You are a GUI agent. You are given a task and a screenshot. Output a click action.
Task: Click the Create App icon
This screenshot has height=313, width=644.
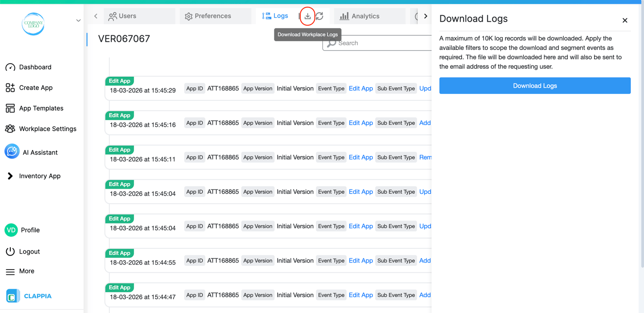pyautogui.click(x=10, y=88)
